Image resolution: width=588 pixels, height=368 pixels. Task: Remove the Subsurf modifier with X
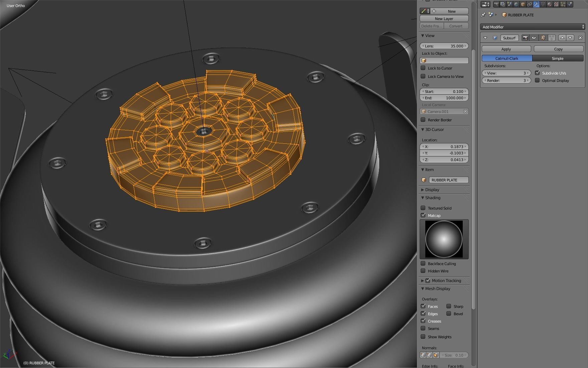point(580,38)
